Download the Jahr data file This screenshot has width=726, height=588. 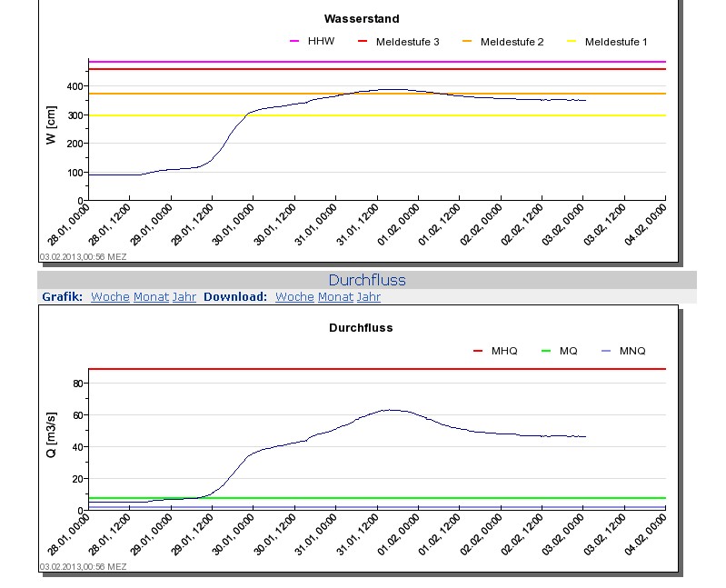coord(368,297)
